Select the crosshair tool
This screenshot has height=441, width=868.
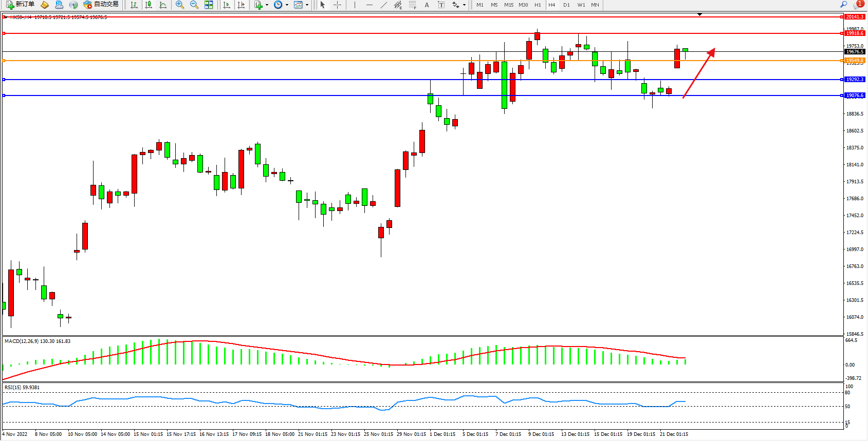[x=337, y=5]
